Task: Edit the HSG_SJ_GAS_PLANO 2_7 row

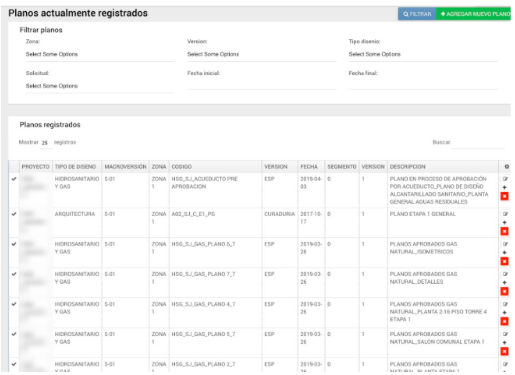Action: click(x=505, y=364)
